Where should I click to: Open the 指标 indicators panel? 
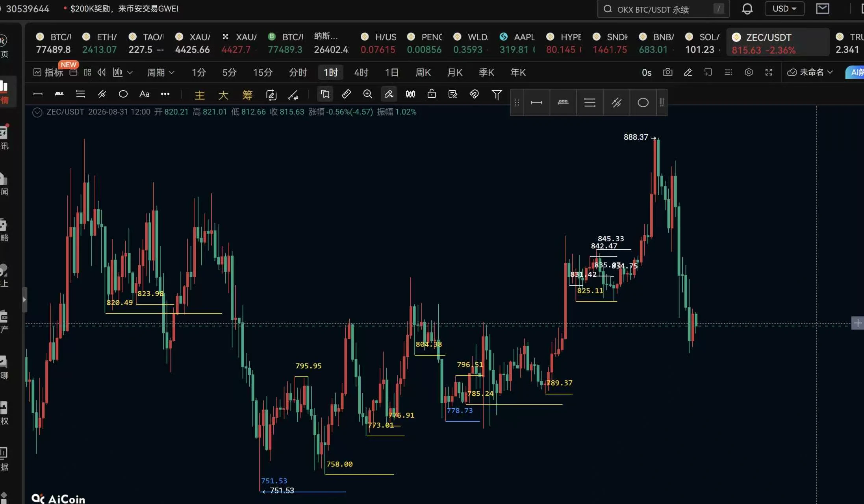(48, 72)
